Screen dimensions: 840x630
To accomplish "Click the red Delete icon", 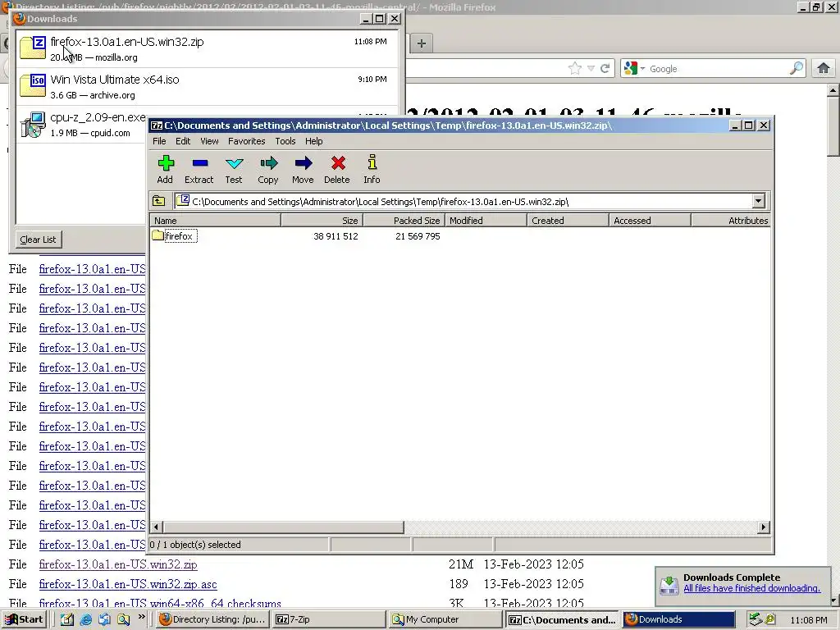I will (337, 169).
